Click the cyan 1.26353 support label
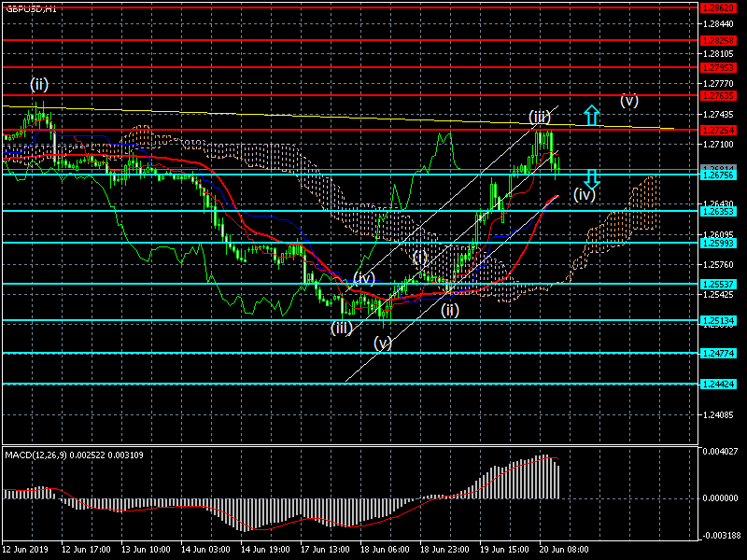Screen dimensions: 747x560 pyautogui.click(x=718, y=211)
